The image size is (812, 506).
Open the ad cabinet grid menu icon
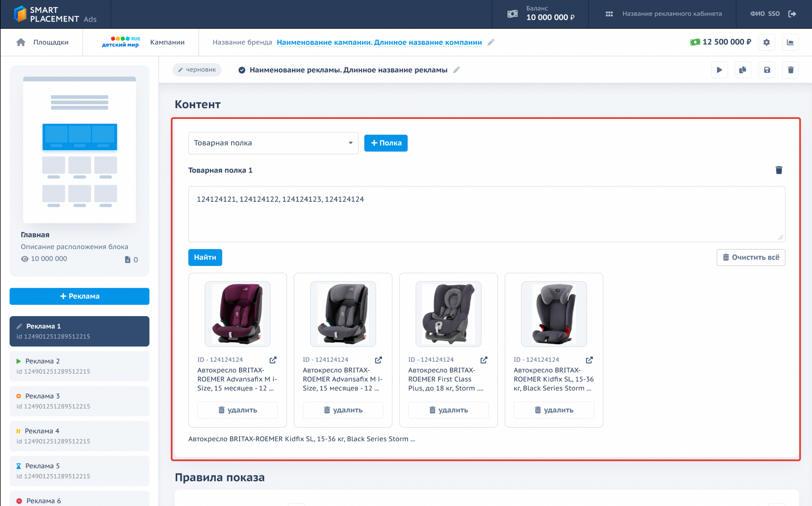click(x=609, y=14)
